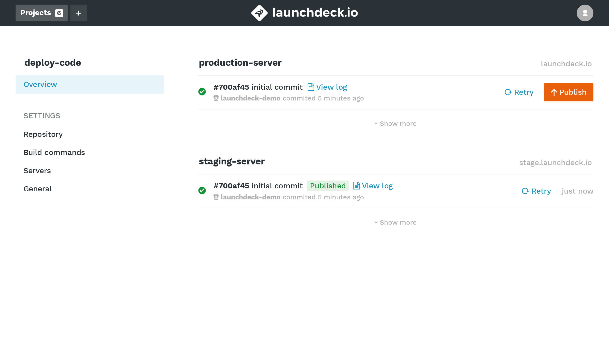The height and width of the screenshot is (364, 609).
Task: Expand Show more under production-server
Action: click(x=395, y=123)
